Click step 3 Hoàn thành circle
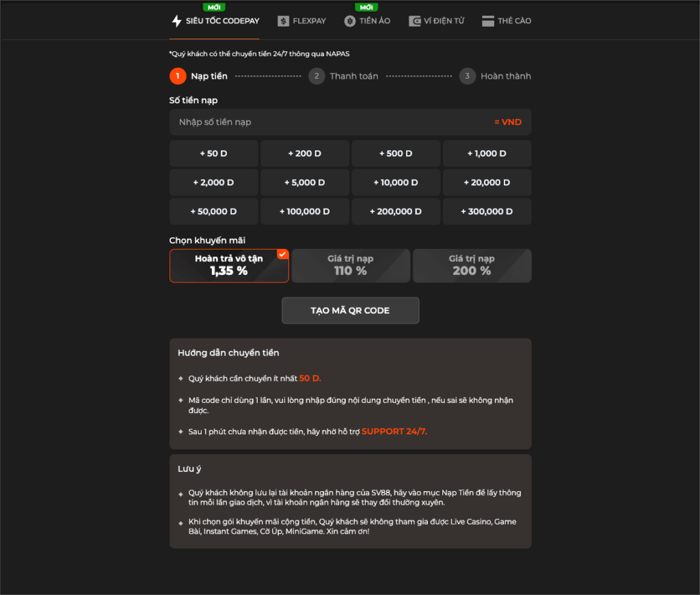700x595 pixels. click(468, 76)
